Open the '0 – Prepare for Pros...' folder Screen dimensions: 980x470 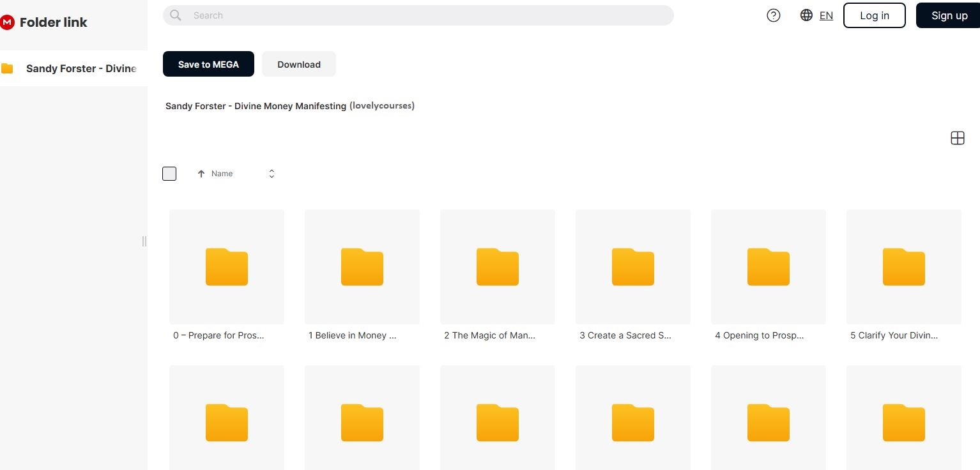coord(226,267)
